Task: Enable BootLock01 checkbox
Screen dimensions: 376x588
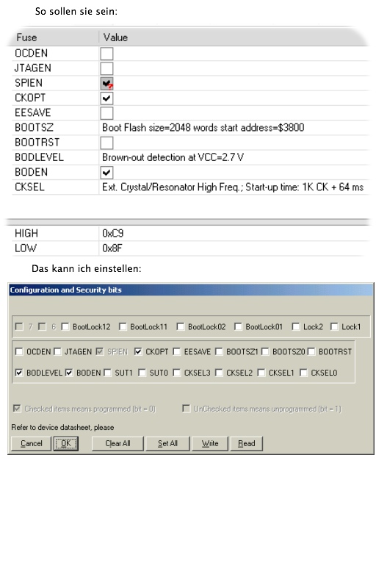Action: pos(238,326)
